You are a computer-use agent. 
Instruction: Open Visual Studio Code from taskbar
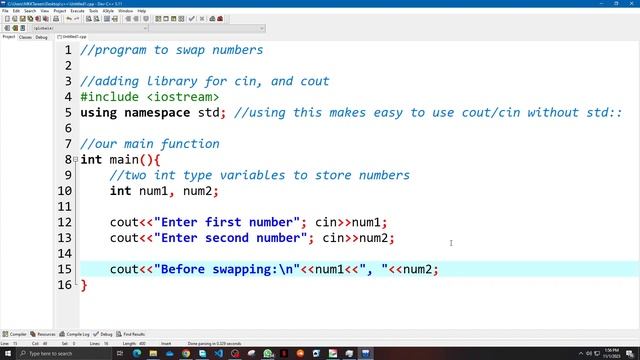point(218,353)
